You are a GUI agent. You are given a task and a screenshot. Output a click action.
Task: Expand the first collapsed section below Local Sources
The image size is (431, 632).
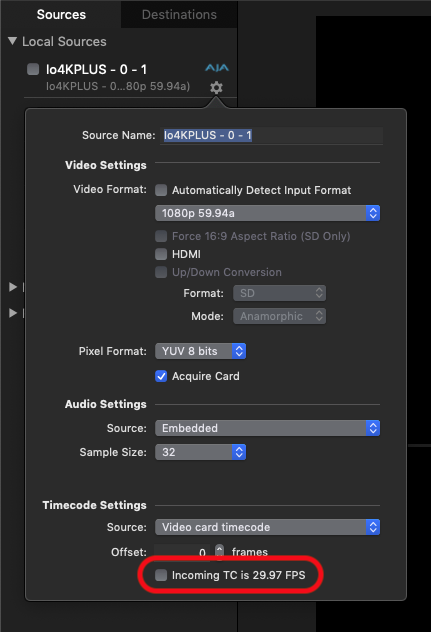coord(13,287)
